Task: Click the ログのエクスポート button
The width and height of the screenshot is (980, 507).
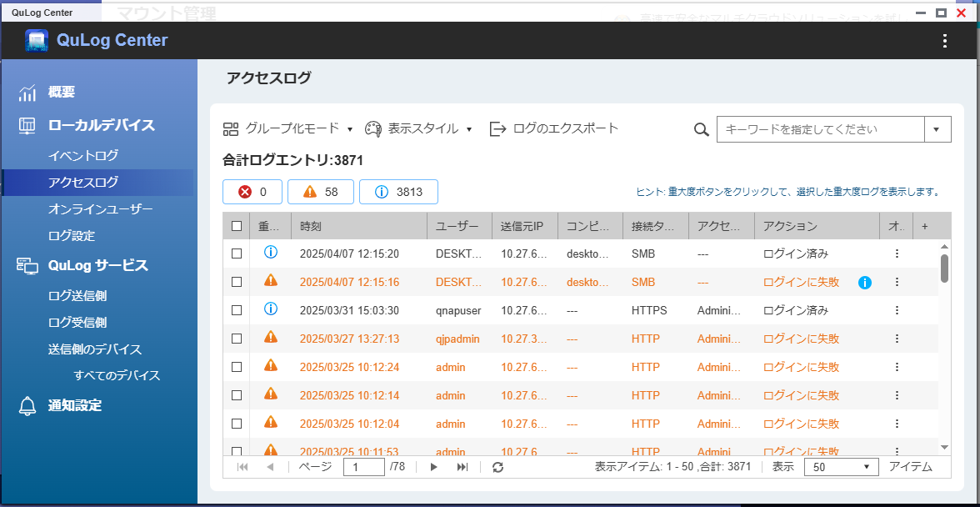Action: [553, 128]
